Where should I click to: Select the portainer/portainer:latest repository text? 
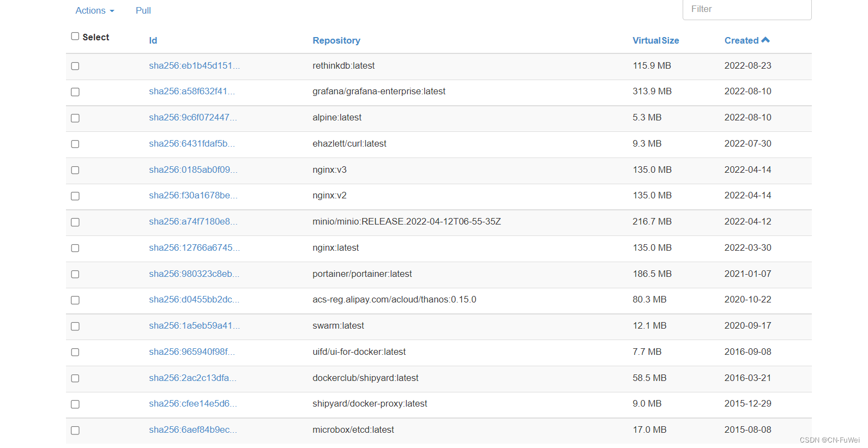(362, 274)
